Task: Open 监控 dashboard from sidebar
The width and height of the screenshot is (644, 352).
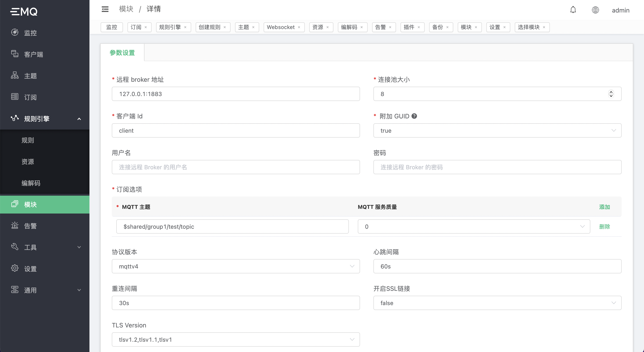Action: pos(30,33)
